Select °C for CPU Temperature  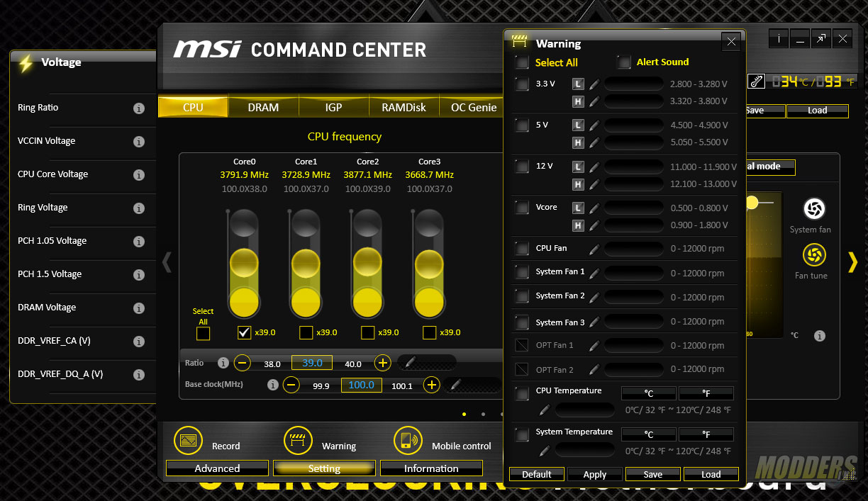click(x=649, y=393)
